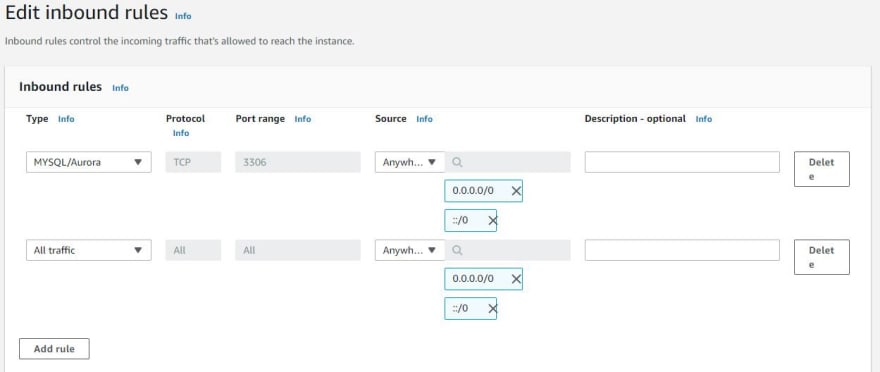
Task: Click search icon in All traffic source field
Action: (x=457, y=250)
